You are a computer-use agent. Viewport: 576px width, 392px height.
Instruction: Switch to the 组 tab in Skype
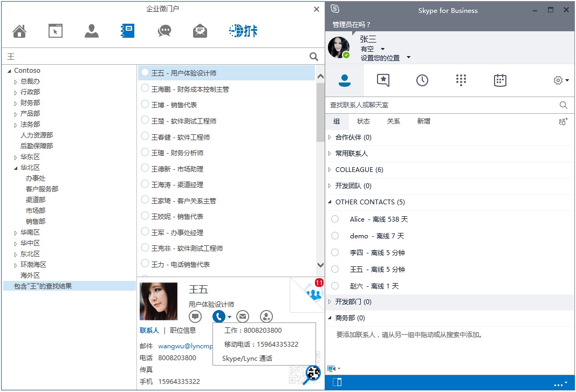point(337,121)
